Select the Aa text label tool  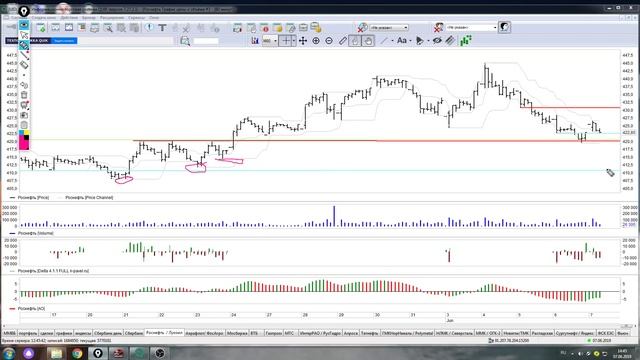tap(402, 40)
